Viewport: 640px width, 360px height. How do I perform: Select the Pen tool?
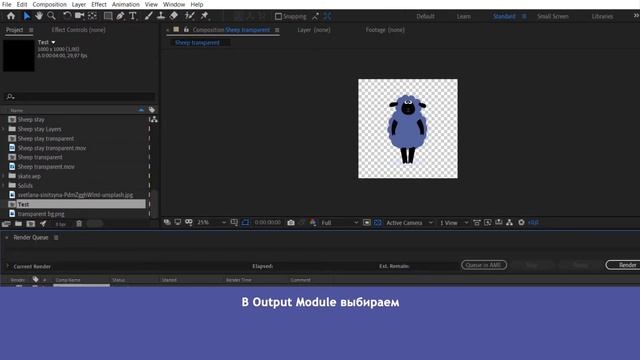[120, 16]
